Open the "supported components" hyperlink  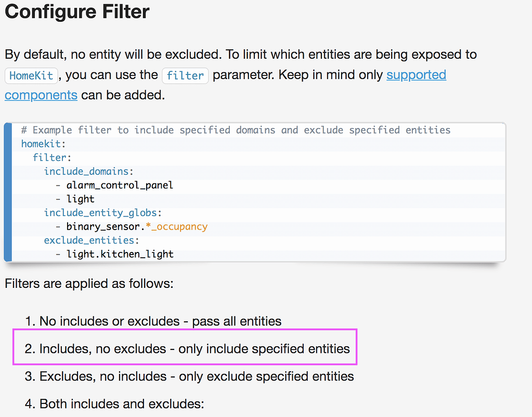[416, 75]
